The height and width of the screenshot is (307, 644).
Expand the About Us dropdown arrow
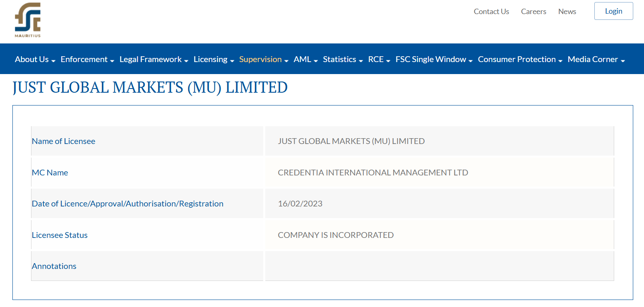53,60
